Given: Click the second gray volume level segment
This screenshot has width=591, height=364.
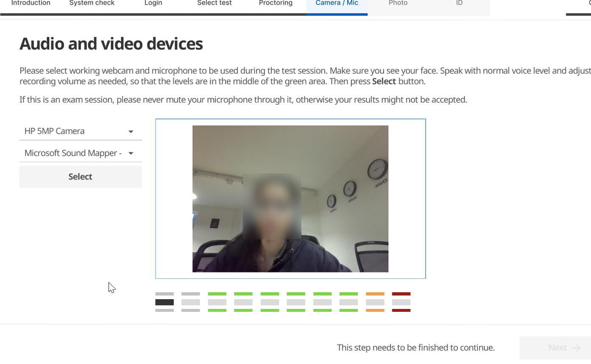Looking at the screenshot, I should point(191,302).
